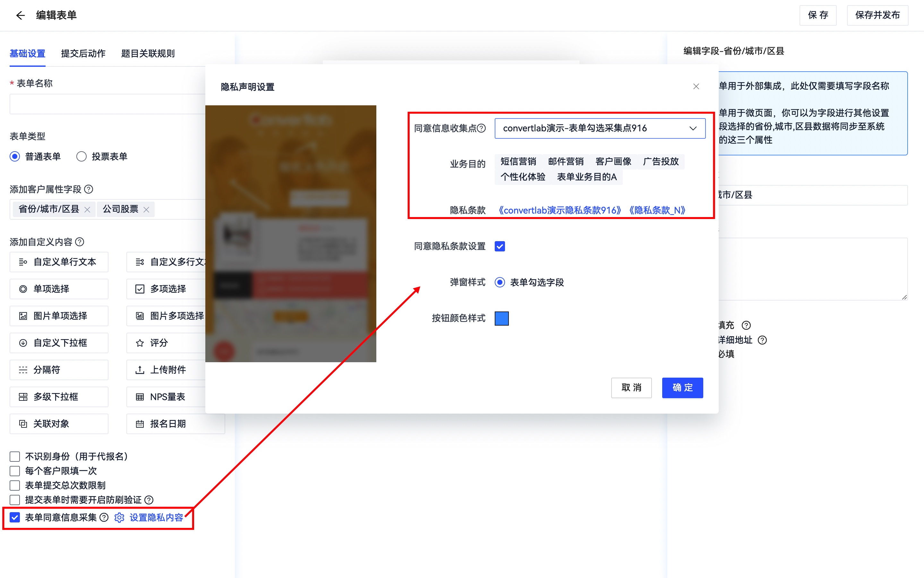Add 评分 rating field
Screen dimensions: 924x578
(166, 343)
